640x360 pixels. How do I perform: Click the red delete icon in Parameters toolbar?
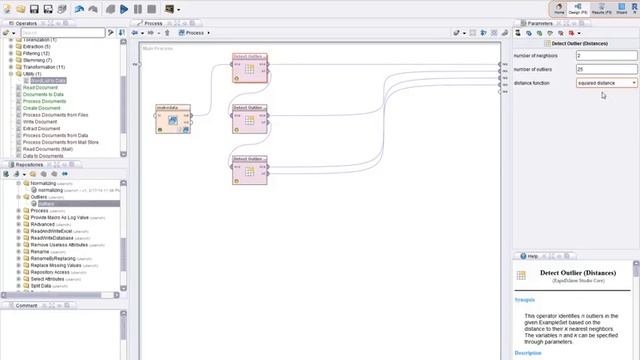click(571, 33)
